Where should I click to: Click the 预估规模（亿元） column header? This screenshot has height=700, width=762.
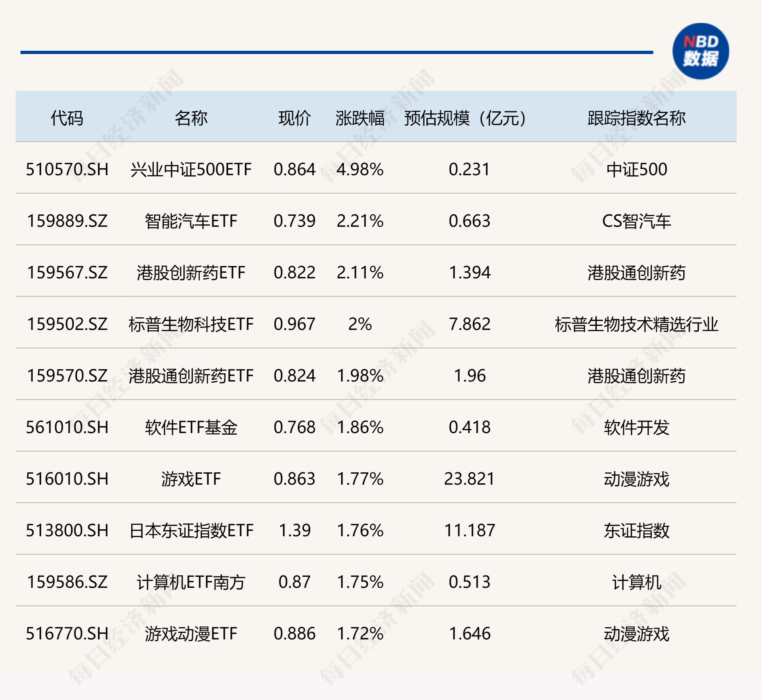465,118
